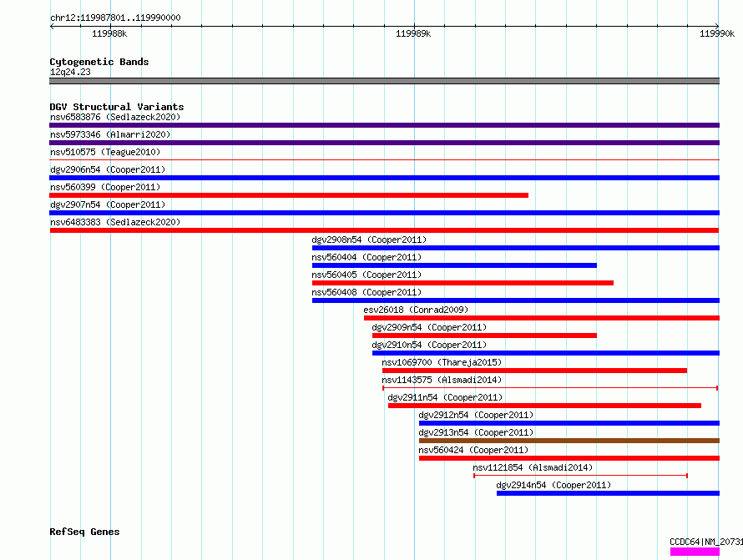Click the blue bar under dgv2914n54
Image resolution: width=743 pixels, height=560 pixels.
(x=608, y=493)
